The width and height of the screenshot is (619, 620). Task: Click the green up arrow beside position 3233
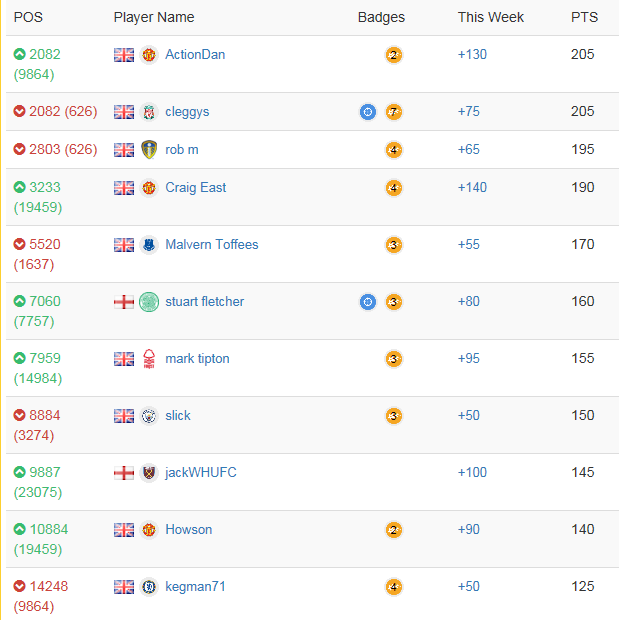click(20, 188)
